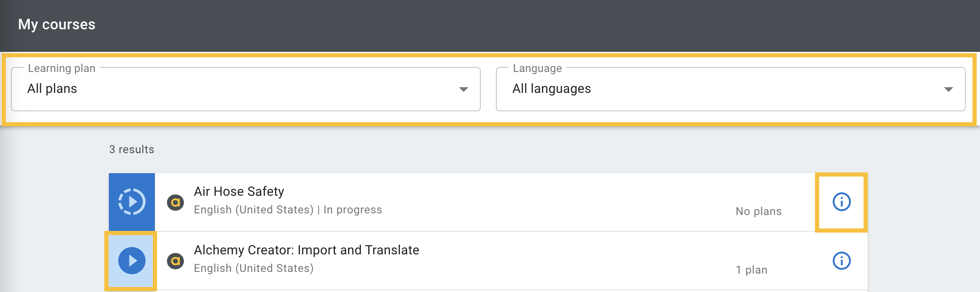Open info for Air Hose Safety

[x=841, y=202]
